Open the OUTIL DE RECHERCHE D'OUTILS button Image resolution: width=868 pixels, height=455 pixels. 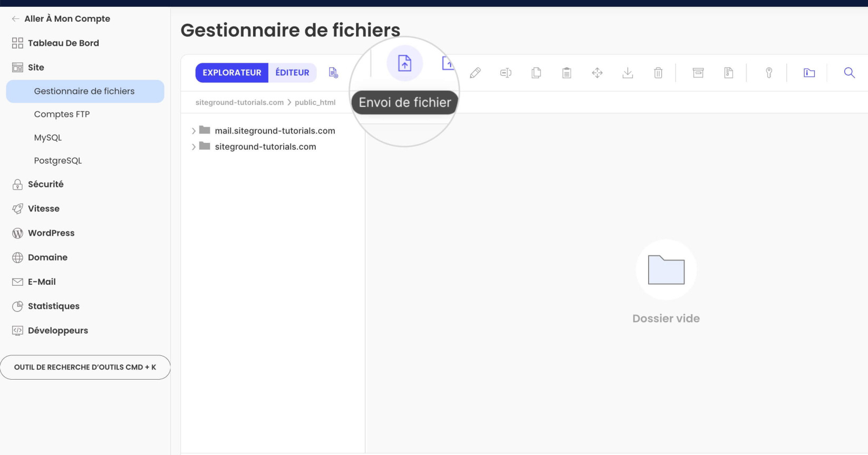[85, 367]
